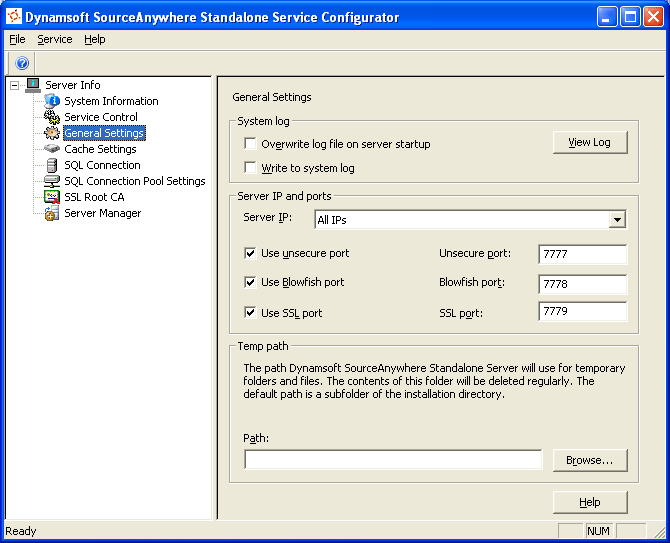
Task: Click the Unsecure port number field
Action: pyautogui.click(x=582, y=254)
